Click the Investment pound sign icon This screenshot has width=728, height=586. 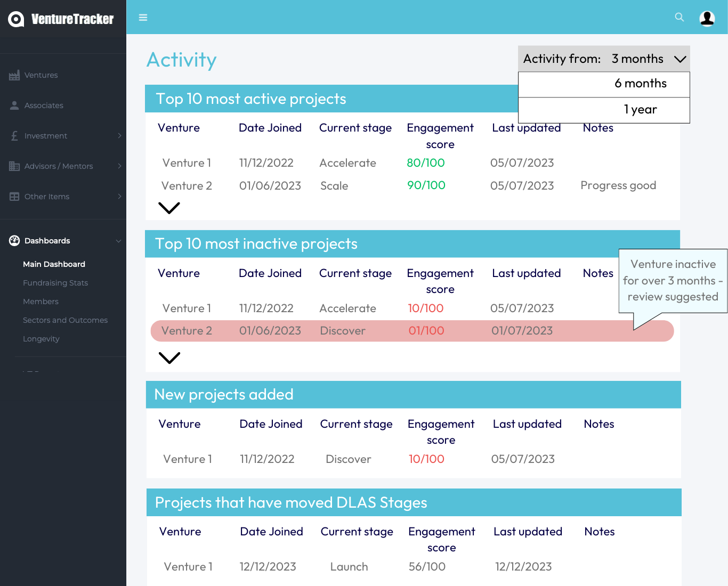pos(14,136)
